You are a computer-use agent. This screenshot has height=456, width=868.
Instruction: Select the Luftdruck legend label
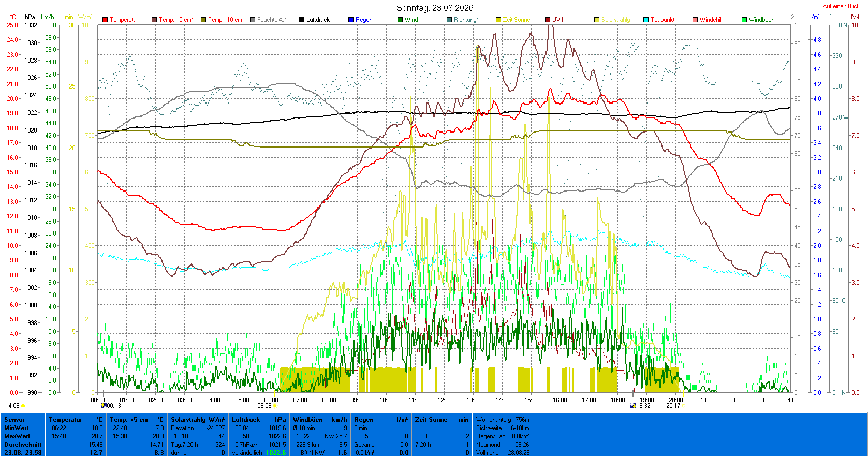point(318,20)
